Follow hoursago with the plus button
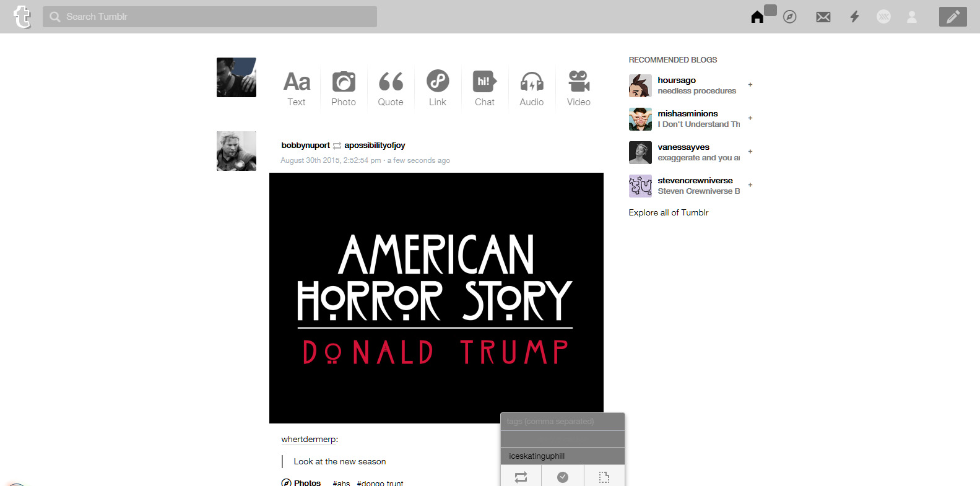The height and width of the screenshot is (486, 980). [x=750, y=85]
